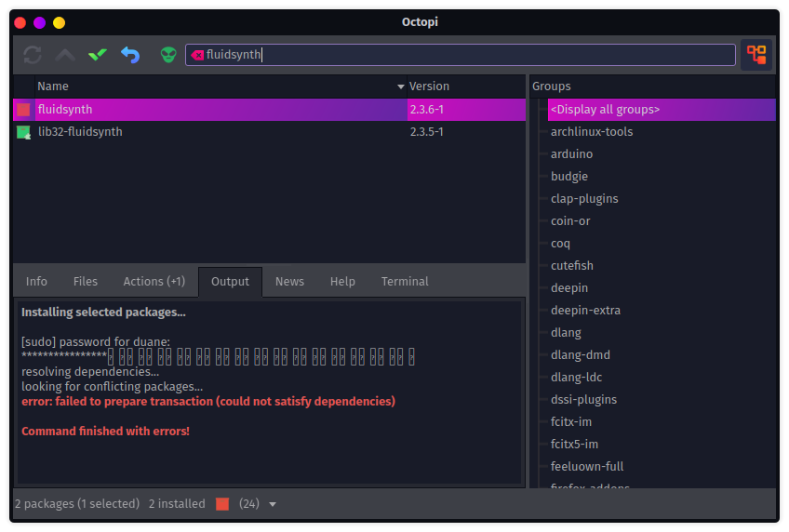
Task: Click the sync database refresh icon
Action: click(x=33, y=54)
